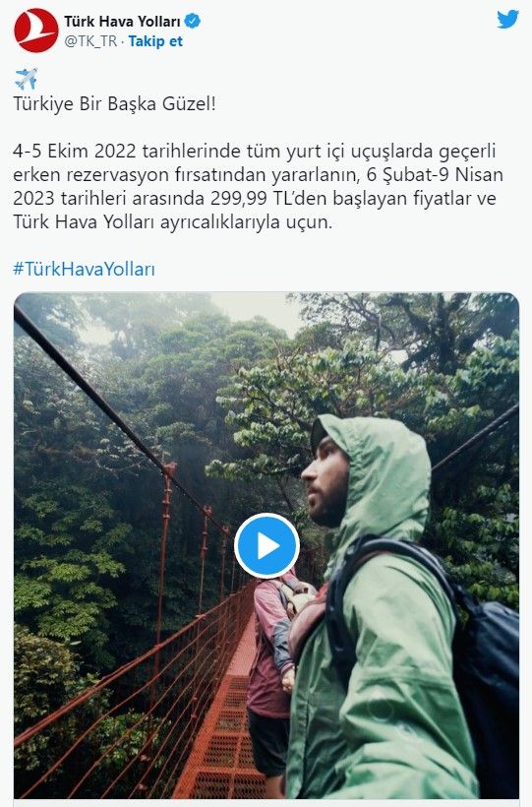Open the Türk Hava Yolları account name
Image resolution: width=532 pixels, height=807 pixels.
123,21
